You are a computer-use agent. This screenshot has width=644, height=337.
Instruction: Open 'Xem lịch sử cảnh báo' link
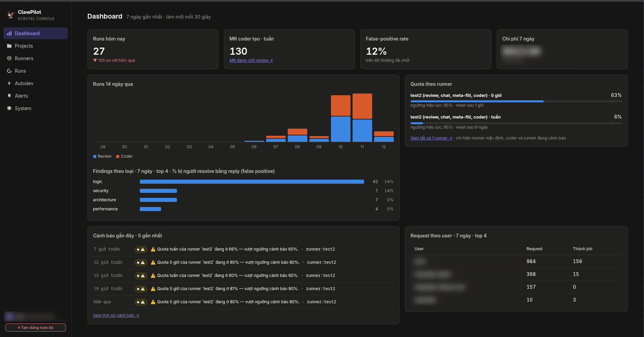(116, 315)
